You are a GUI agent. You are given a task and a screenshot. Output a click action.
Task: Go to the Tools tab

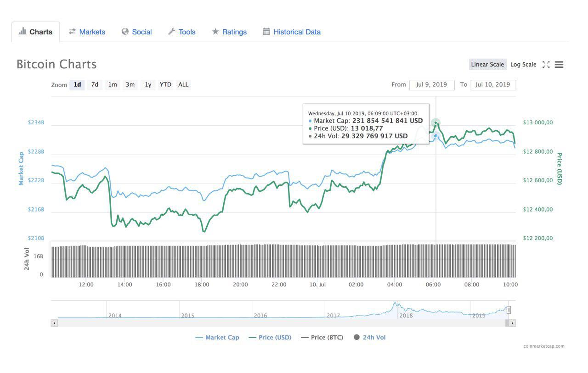pos(181,32)
